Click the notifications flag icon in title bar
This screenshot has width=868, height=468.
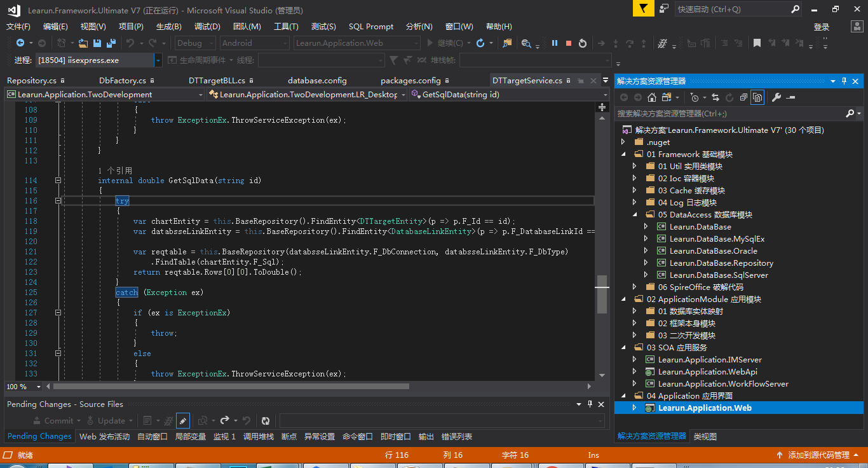click(643, 9)
